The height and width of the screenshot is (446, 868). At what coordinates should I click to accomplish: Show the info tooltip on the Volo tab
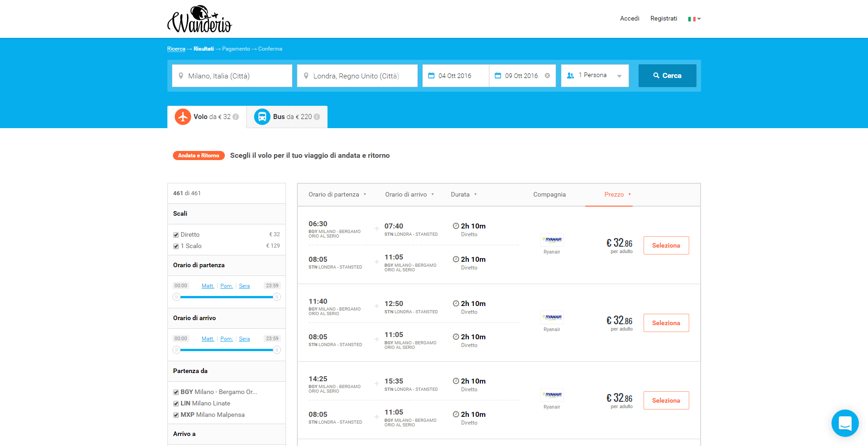[x=236, y=117]
